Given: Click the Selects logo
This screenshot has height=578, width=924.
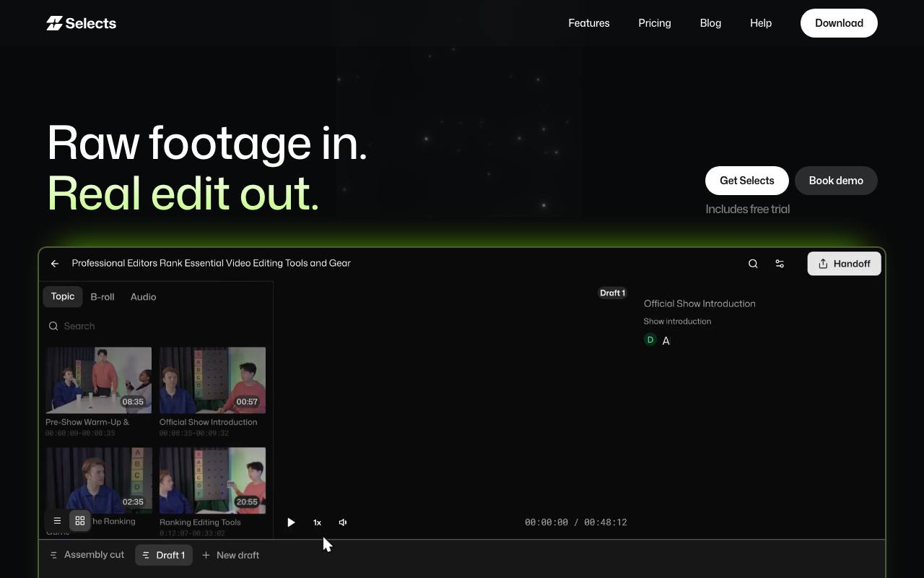Looking at the screenshot, I should click(x=81, y=23).
